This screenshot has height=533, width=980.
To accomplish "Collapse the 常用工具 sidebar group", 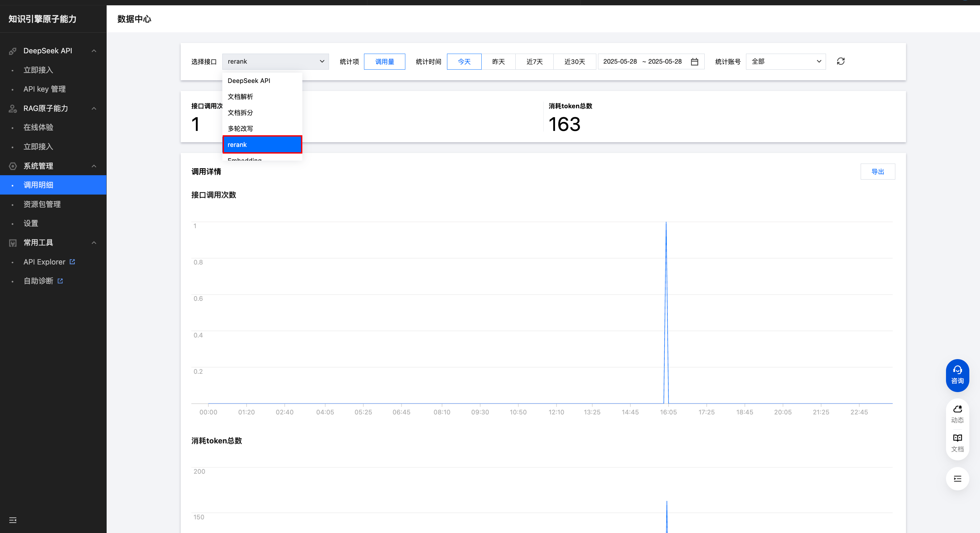I will [x=94, y=243].
